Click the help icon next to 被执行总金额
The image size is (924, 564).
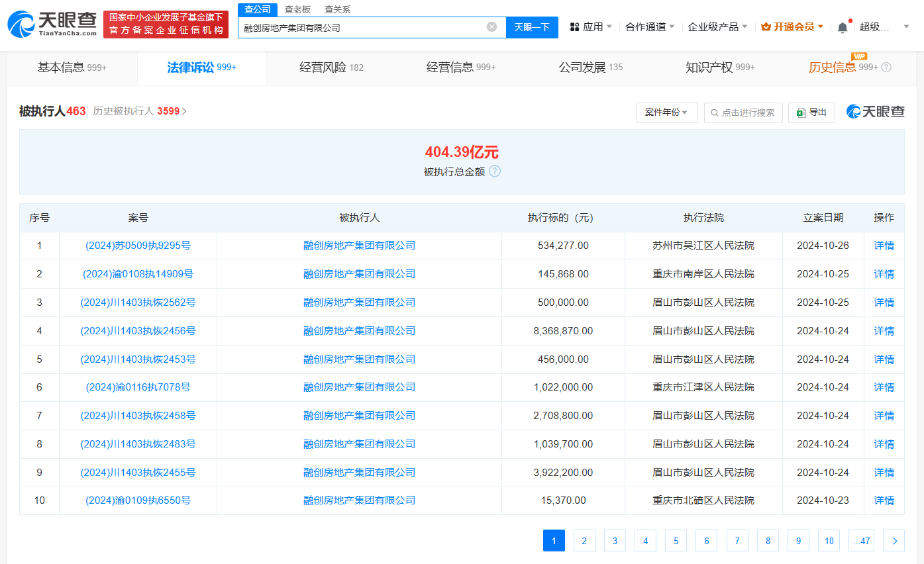pyautogui.click(x=495, y=171)
